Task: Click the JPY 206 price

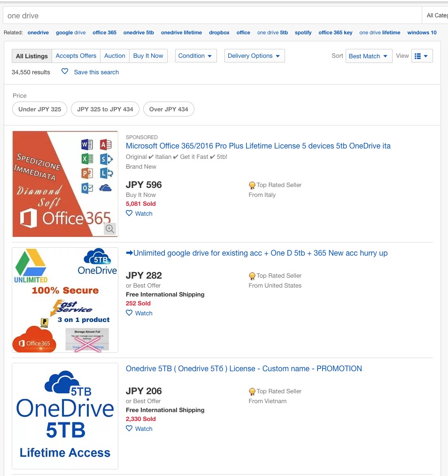Action: coord(144,391)
